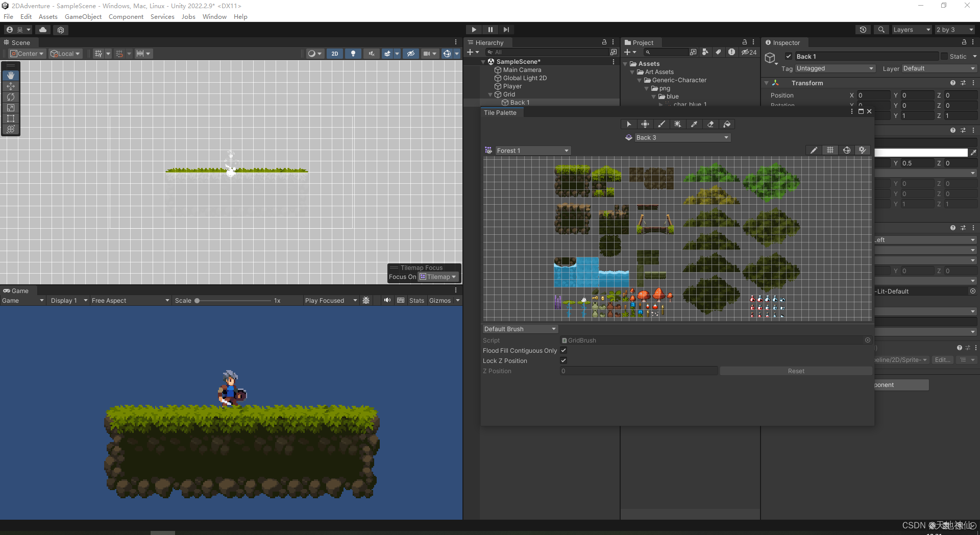Image resolution: width=980 pixels, height=535 pixels.
Task: Toggle 2D mode in Scene view
Action: (335, 54)
